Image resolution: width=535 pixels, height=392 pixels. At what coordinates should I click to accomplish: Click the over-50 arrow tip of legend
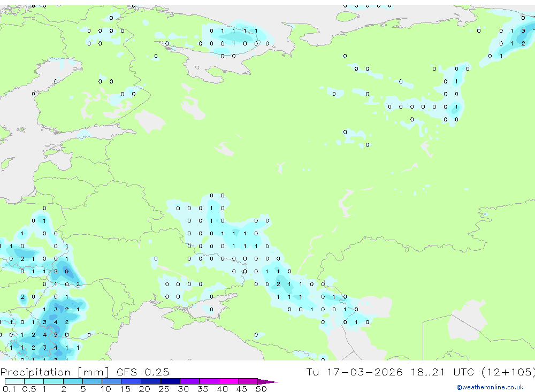point(267,382)
